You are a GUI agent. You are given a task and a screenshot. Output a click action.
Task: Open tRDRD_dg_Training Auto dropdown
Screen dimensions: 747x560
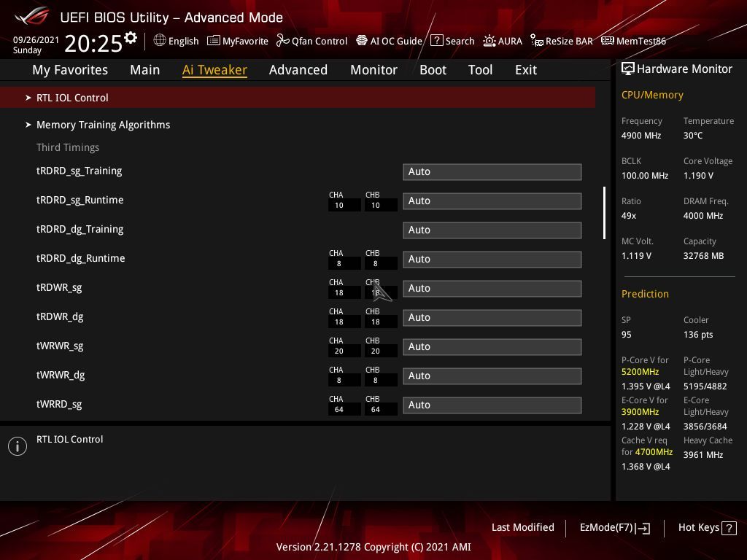pyautogui.click(x=492, y=230)
